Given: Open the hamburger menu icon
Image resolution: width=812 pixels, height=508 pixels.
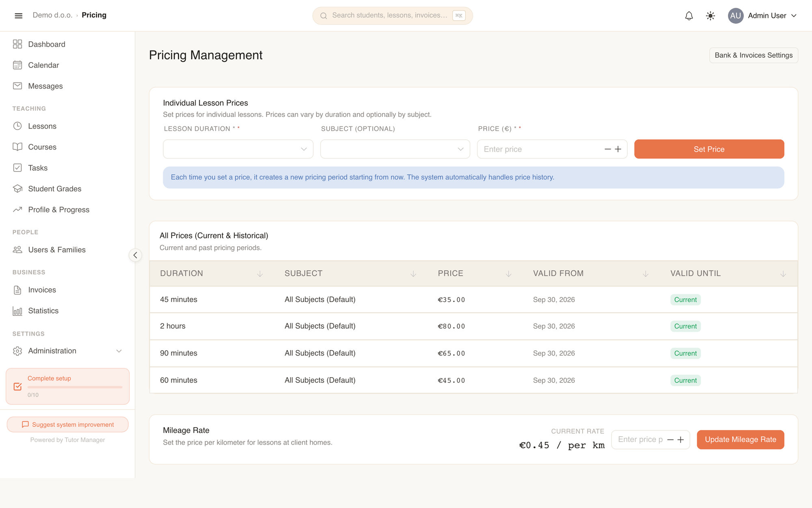Looking at the screenshot, I should coord(18,15).
